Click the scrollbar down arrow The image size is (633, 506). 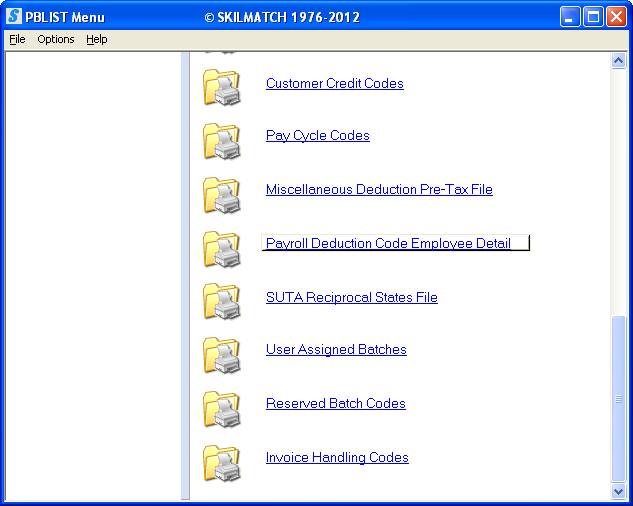[618, 491]
